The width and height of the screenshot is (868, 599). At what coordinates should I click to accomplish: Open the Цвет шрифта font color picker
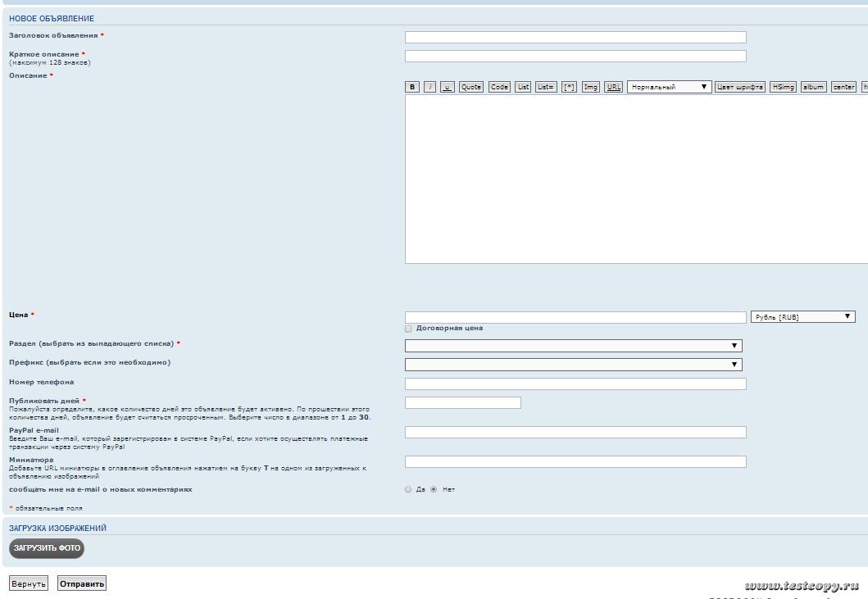click(740, 87)
